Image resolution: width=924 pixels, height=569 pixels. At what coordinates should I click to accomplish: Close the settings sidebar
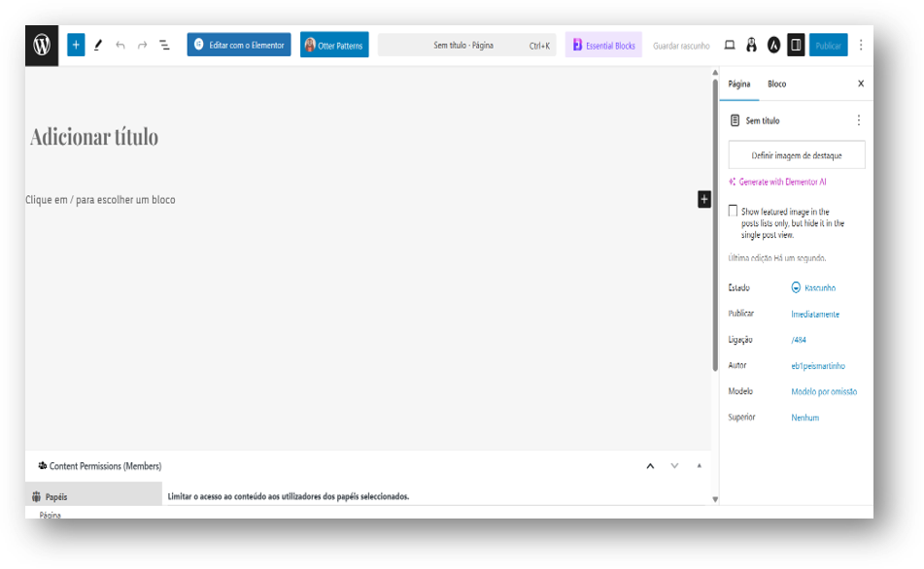861,84
